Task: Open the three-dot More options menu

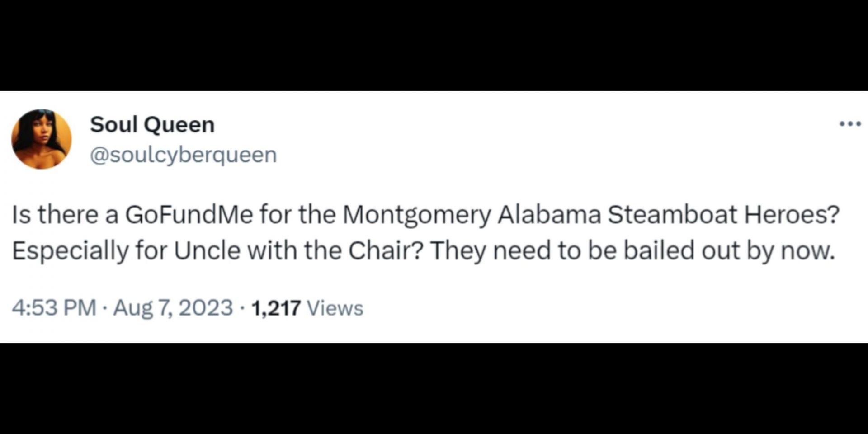Action: (850, 124)
